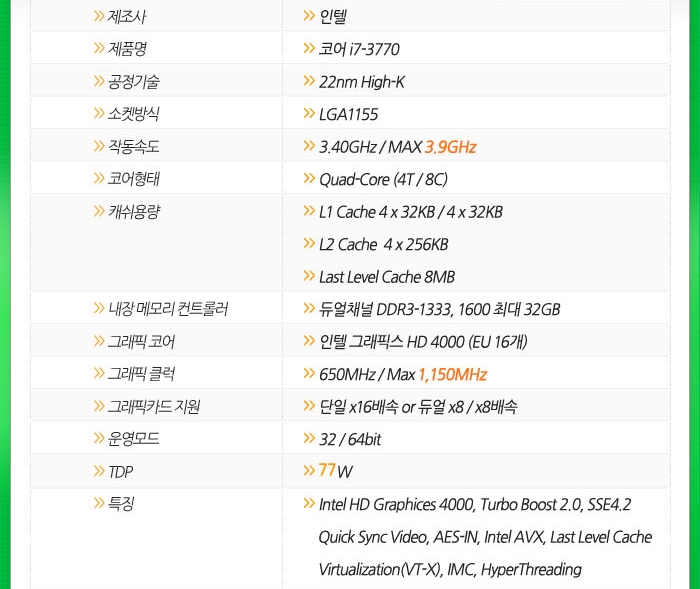Viewport: 700px width, 589px height.
Task: Select 'L2 Cache 4 x 256KB' line
Action: 383,244
